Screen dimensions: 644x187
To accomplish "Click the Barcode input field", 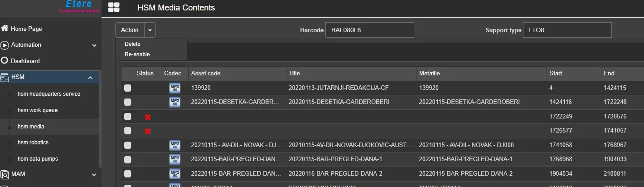I will [x=369, y=30].
